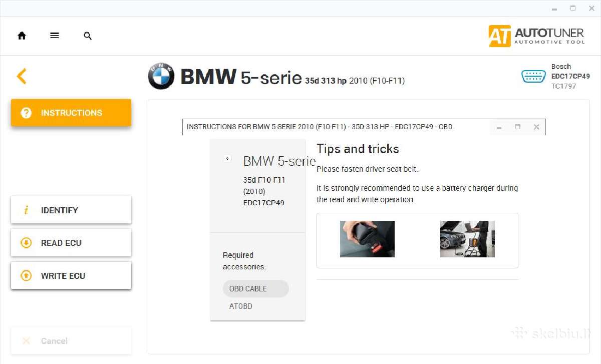Click the greyed Cancel button
601x364 pixels.
click(x=71, y=341)
